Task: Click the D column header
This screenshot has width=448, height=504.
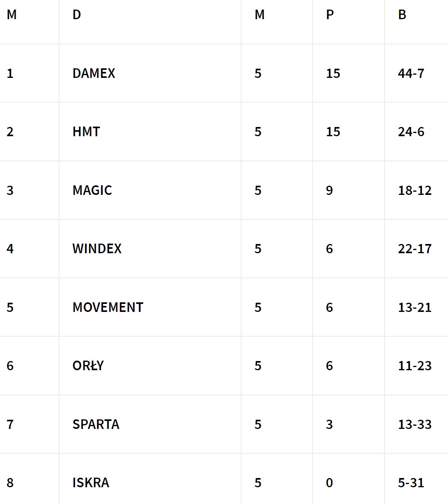Action: pyautogui.click(x=77, y=15)
